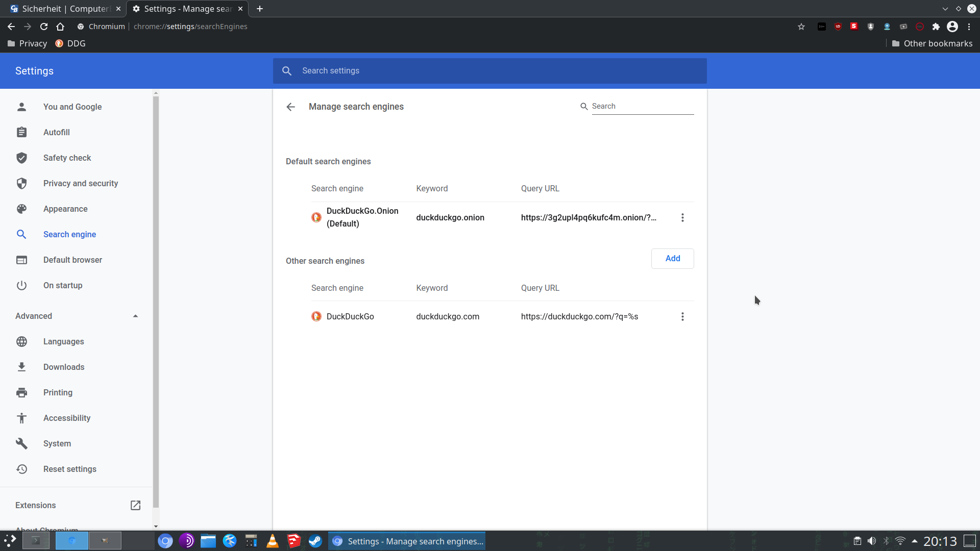Open the blue location pin extension
This screenshot has height=551, width=980.
887,27
